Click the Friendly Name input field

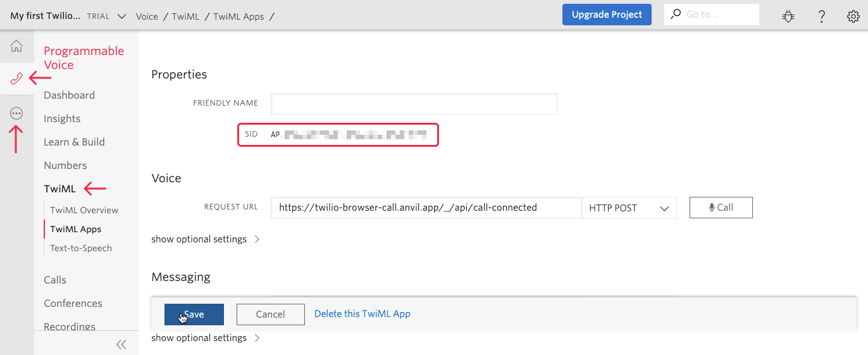pyautogui.click(x=413, y=104)
